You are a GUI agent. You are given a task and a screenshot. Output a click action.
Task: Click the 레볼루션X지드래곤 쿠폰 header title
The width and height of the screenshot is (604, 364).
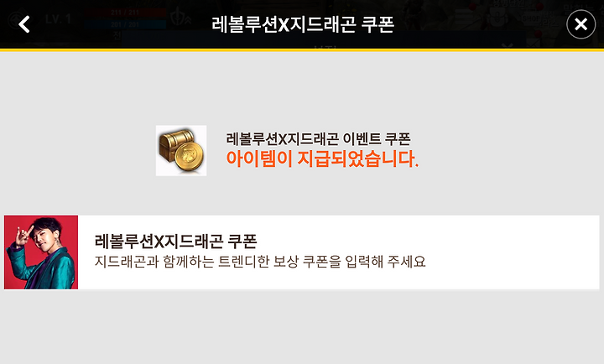coord(303,24)
